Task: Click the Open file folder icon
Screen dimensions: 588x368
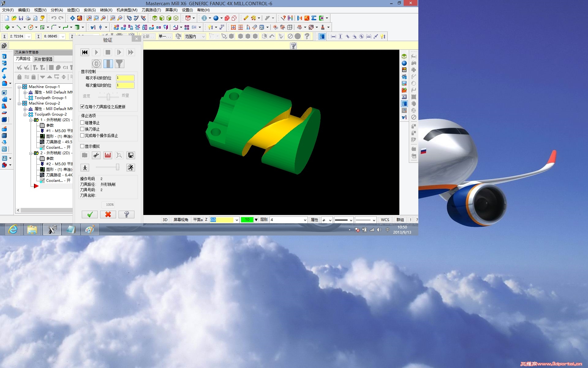Action: tap(14, 18)
